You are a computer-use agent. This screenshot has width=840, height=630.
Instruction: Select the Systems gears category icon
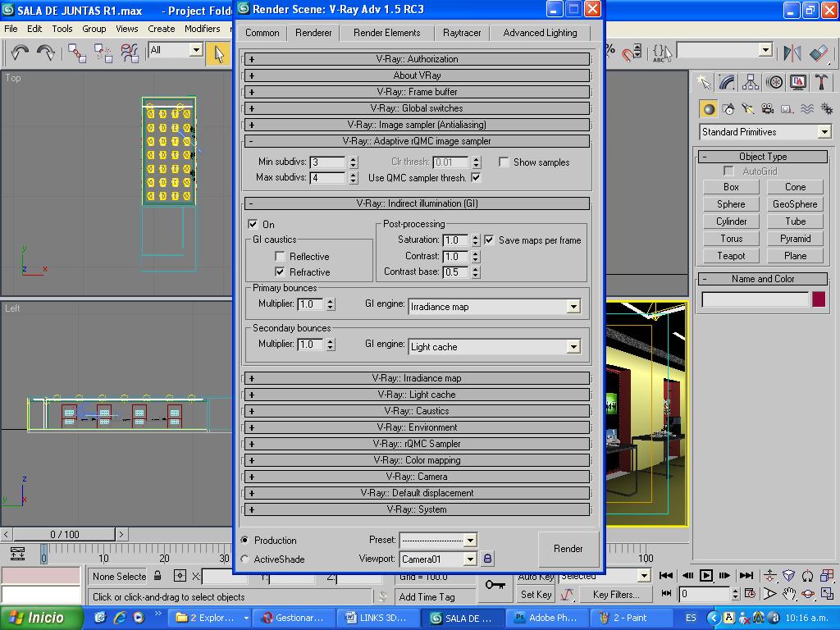[x=827, y=109]
